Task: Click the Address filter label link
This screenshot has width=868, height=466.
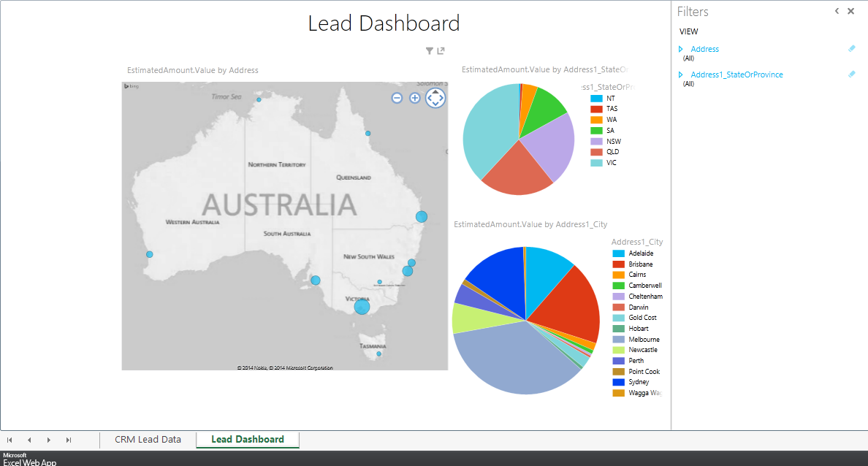Action: coord(704,49)
